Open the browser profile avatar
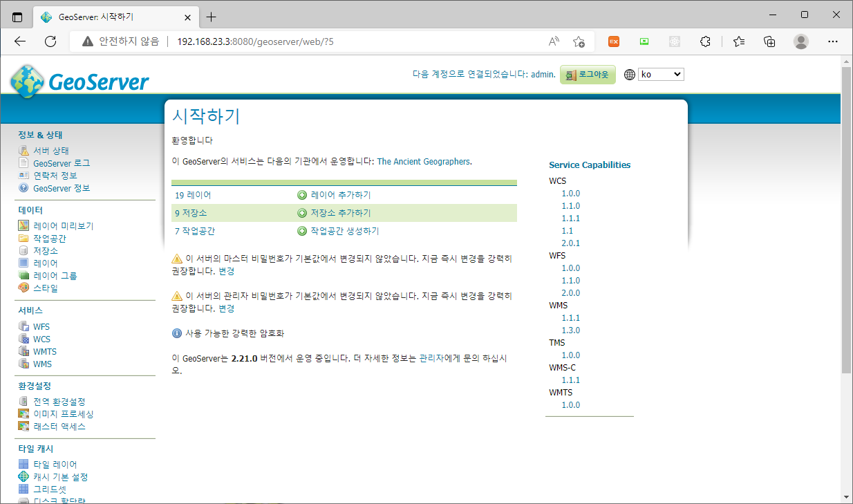The image size is (853, 504). [800, 41]
